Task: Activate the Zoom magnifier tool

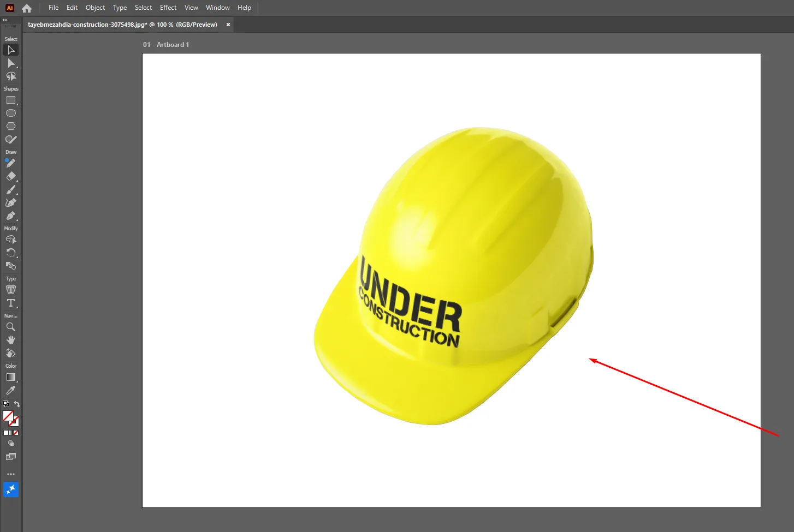Action: (11, 327)
